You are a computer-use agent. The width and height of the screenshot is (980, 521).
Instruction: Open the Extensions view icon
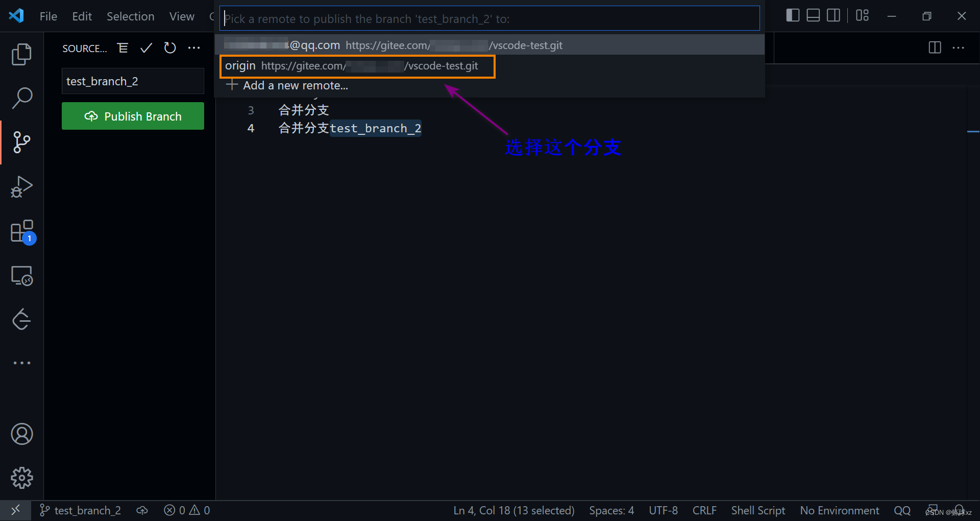[22, 231]
